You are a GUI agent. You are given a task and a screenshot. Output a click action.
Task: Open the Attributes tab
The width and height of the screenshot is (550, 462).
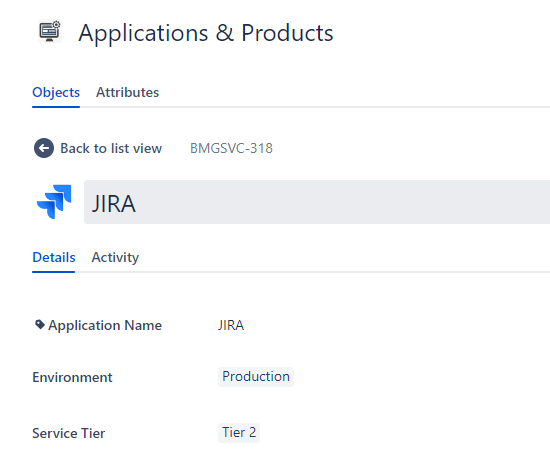click(x=127, y=92)
